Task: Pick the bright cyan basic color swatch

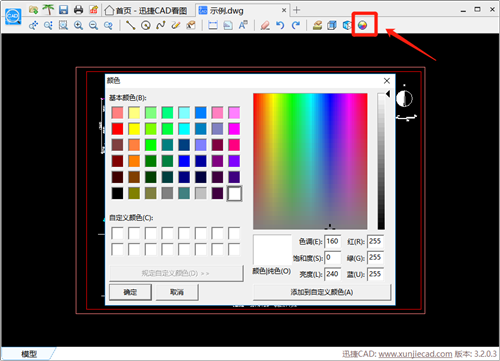Action: [x=184, y=129]
